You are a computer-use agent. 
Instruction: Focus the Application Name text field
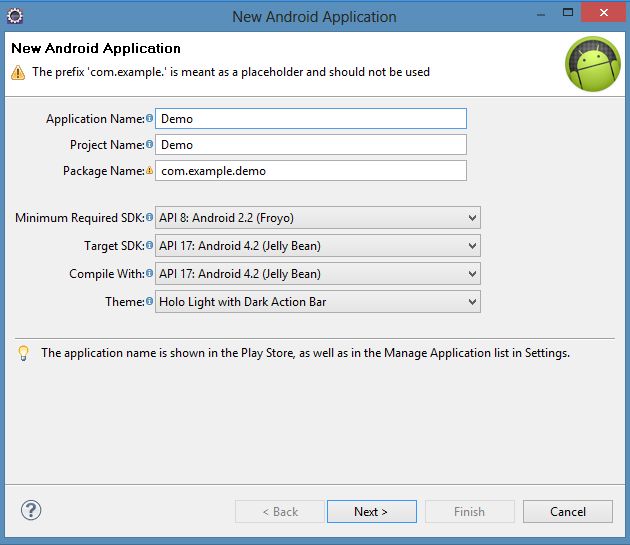coord(311,118)
